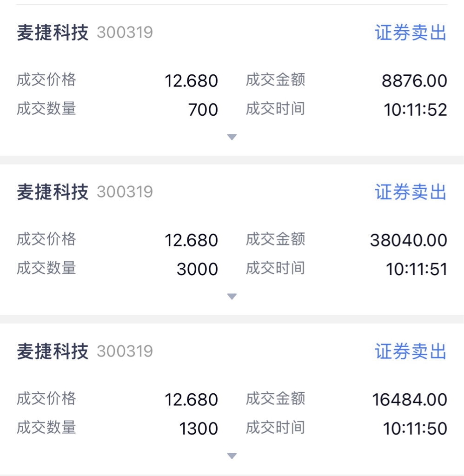Select 麦捷科技 stock name in third record
464x476 pixels.
pyautogui.click(x=53, y=351)
